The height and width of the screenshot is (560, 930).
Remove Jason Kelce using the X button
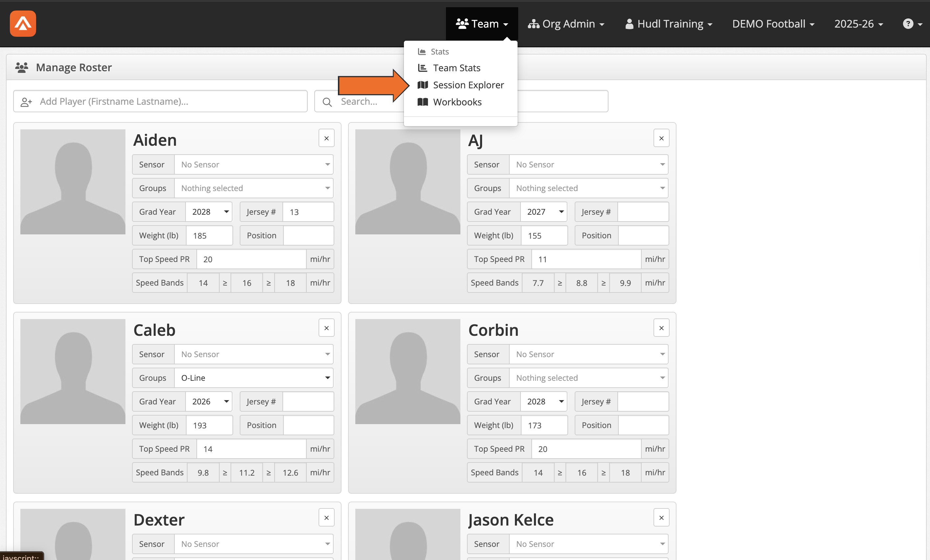point(661,518)
